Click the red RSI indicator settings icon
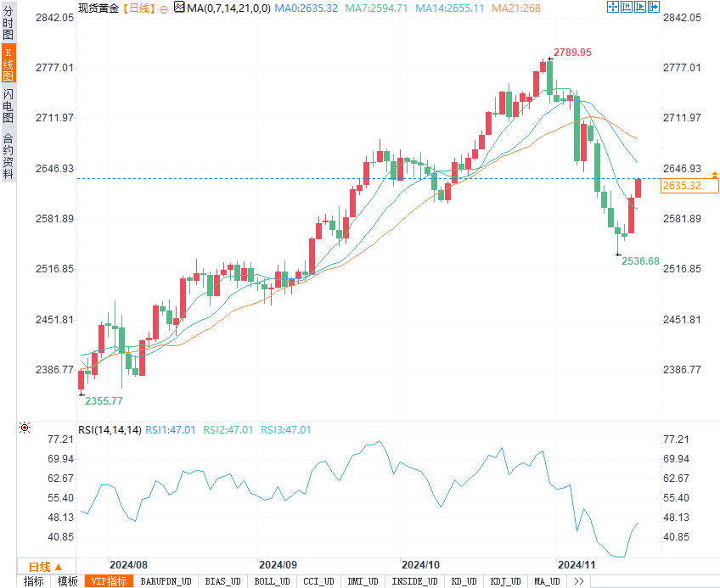720x588 pixels. point(25,428)
